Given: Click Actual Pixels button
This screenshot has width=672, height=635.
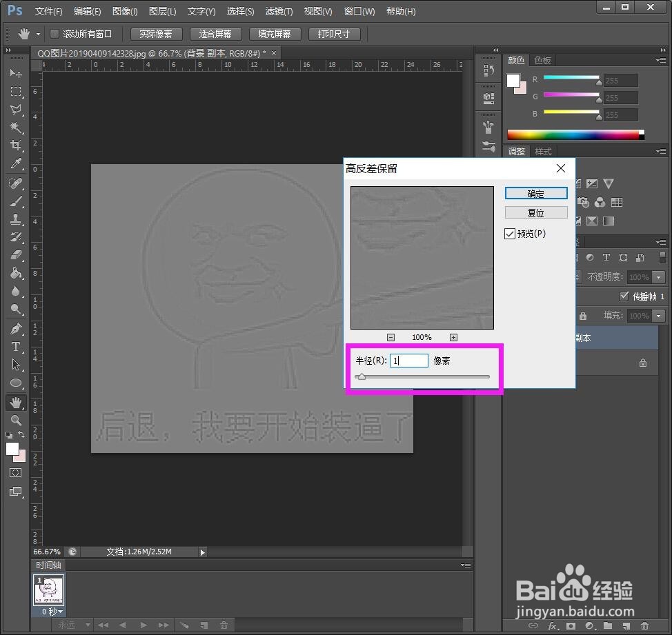Looking at the screenshot, I should point(156,34).
